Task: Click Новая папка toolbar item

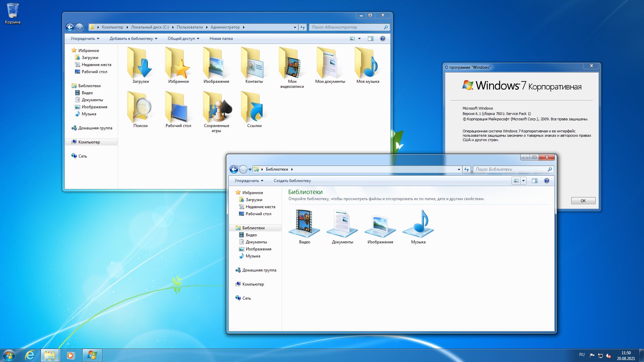Action: (221, 39)
